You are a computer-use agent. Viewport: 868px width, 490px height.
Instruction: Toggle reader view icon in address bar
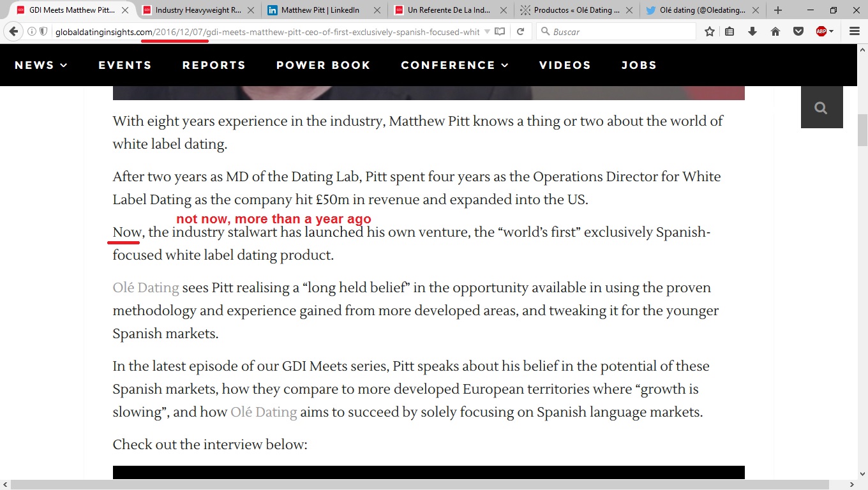coord(500,31)
